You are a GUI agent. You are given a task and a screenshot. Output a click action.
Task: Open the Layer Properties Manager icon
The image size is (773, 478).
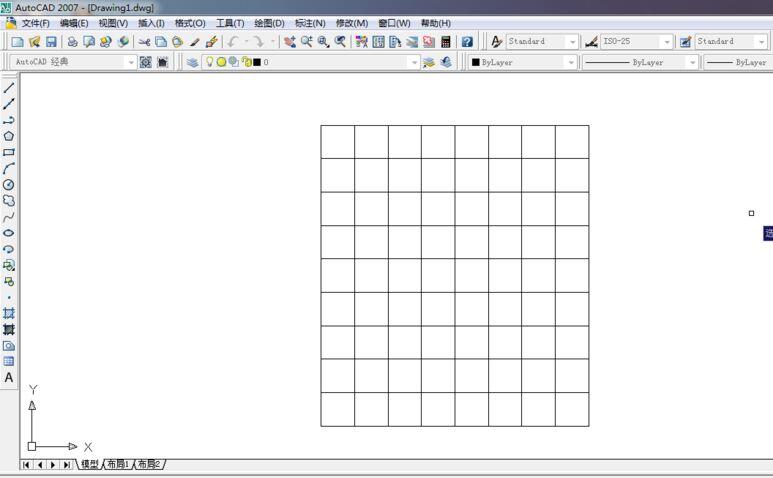tap(192, 62)
